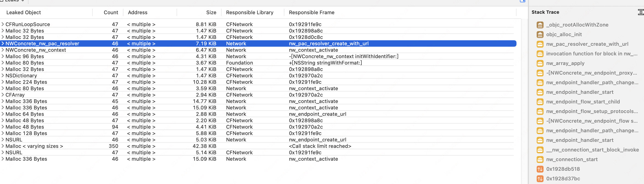Sort by the Count column header

[x=111, y=12]
